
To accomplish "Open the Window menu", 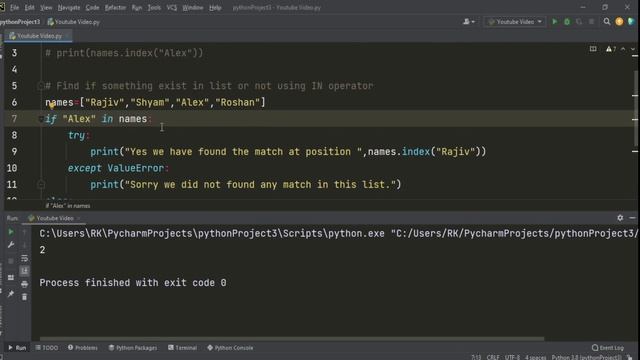I will tap(193, 7).
